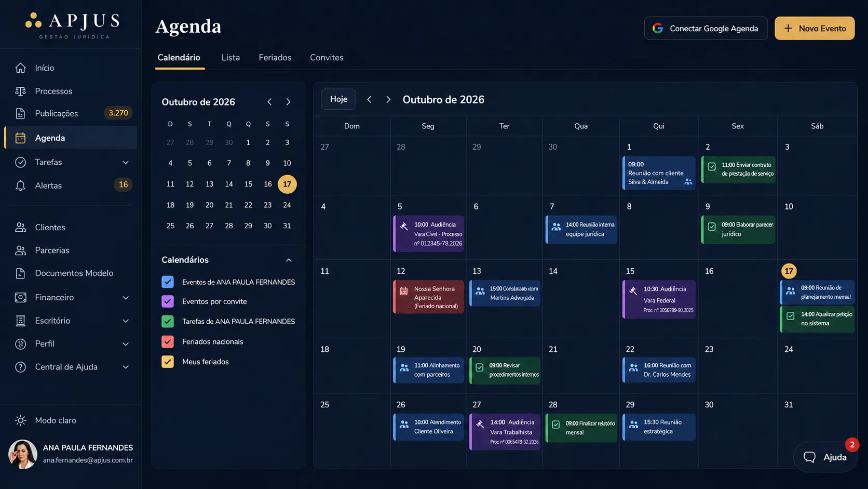Uncheck Feriados nacionais checkbox
Viewport: 868px width, 489px height.
pos(167,341)
